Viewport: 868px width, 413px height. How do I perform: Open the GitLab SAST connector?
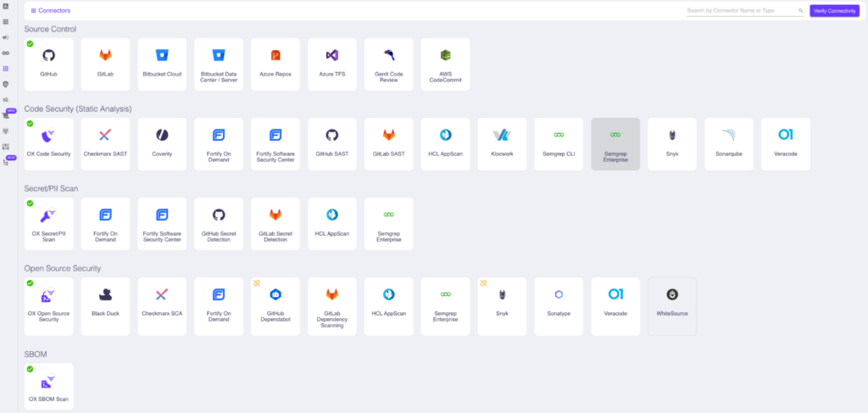click(x=388, y=144)
